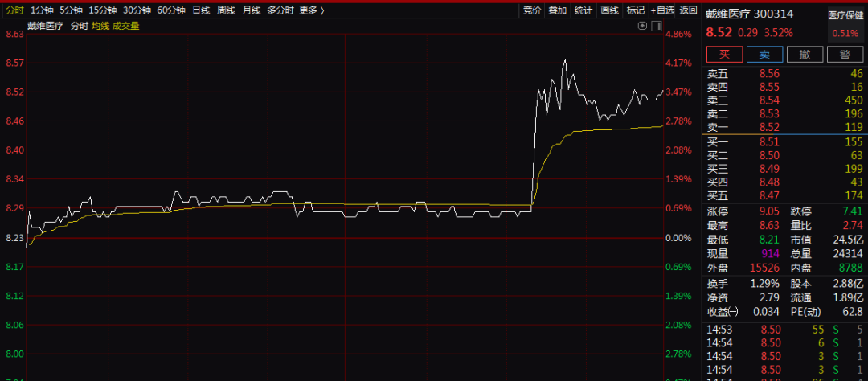The width and height of the screenshot is (868, 381).
Task: Toggle the 叠加 overlay option
Action: (558, 10)
